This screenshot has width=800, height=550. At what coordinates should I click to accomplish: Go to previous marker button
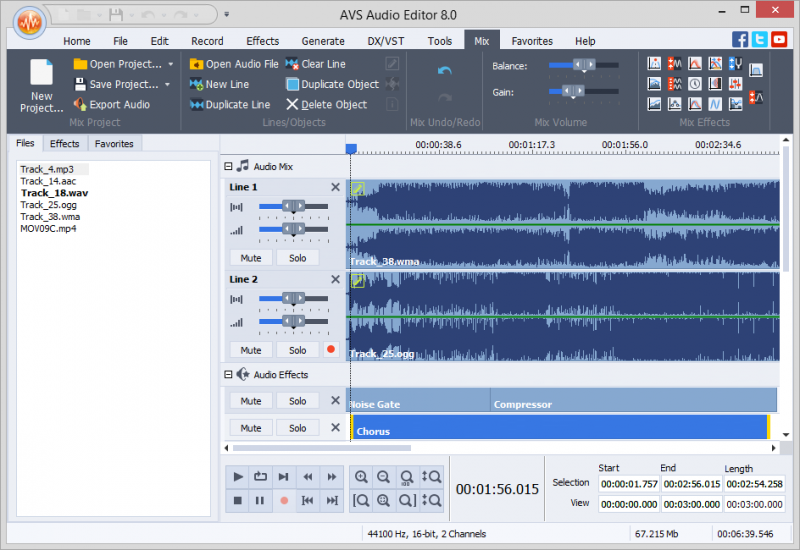308,501
